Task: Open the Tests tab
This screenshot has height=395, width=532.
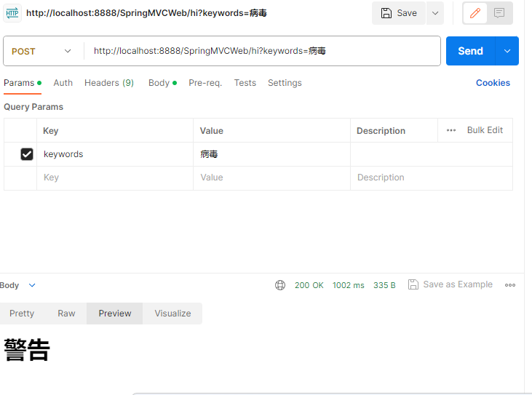Action: coord(245,83)
